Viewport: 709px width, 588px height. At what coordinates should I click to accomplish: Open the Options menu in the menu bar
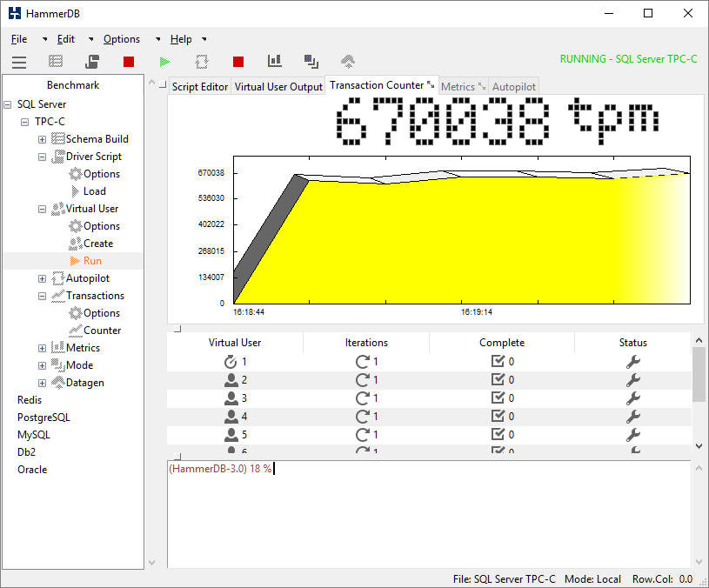[122, 39]
